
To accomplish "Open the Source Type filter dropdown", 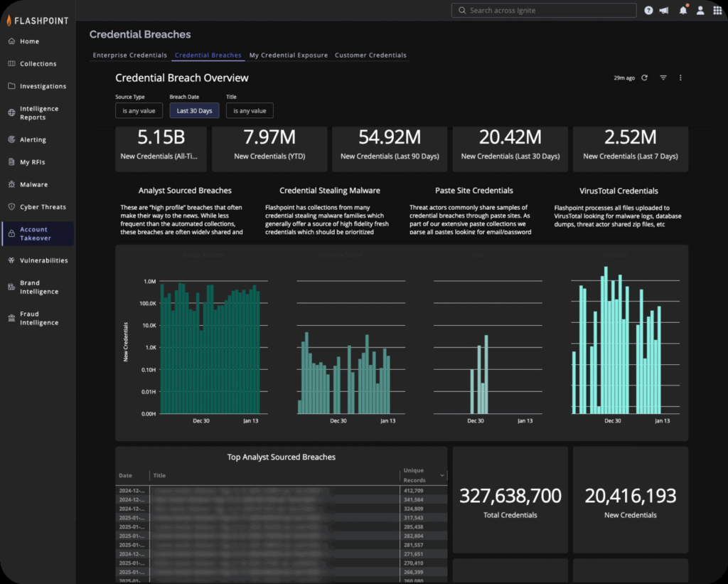I will tap(139, 110).
